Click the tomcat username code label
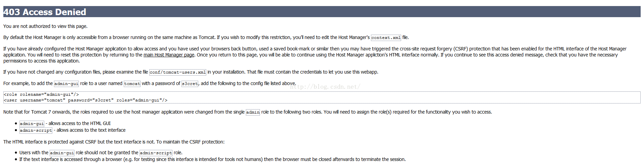Screen dimensions: 644x166 (x=132, y=84)
